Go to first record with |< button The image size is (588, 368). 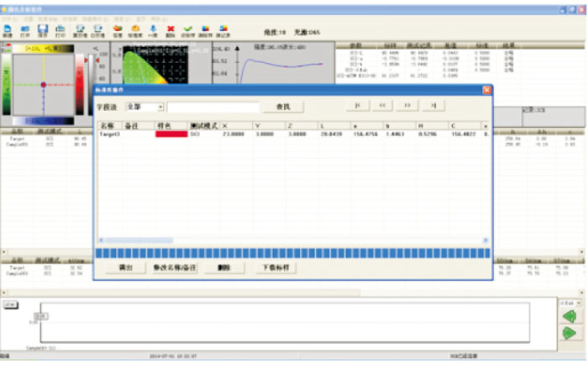coord(358,105)
